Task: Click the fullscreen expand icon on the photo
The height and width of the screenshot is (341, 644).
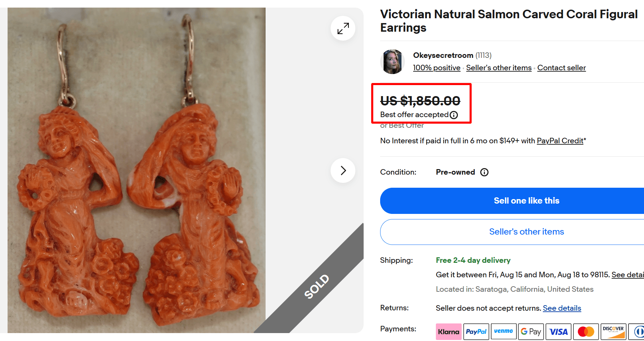Action: pyautogui.click(x=343, y=28)
